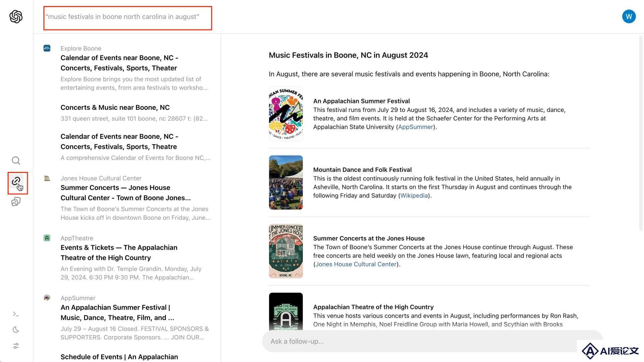Open Appalachian Summer Festival logo thumbnail
644x362 pixels.
tap(286, 114)
